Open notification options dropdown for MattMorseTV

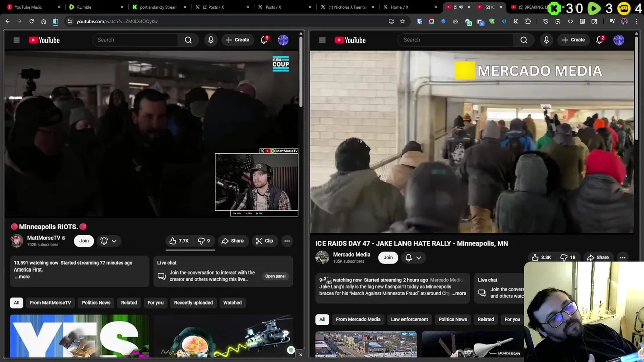pos(109,241)
